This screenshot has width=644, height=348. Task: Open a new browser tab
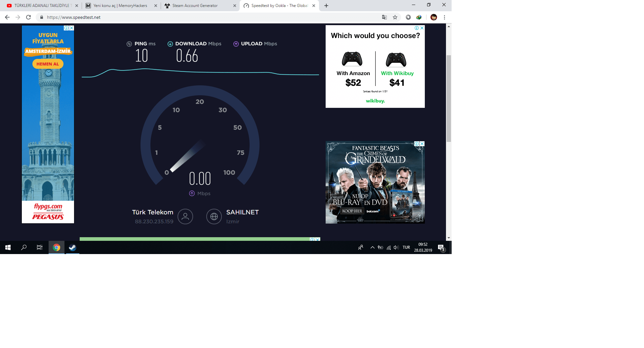point(326,6)
